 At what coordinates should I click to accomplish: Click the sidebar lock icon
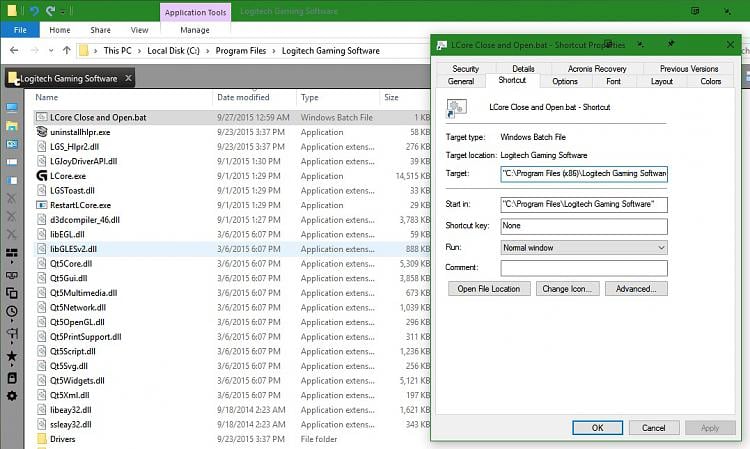point(12,378)
